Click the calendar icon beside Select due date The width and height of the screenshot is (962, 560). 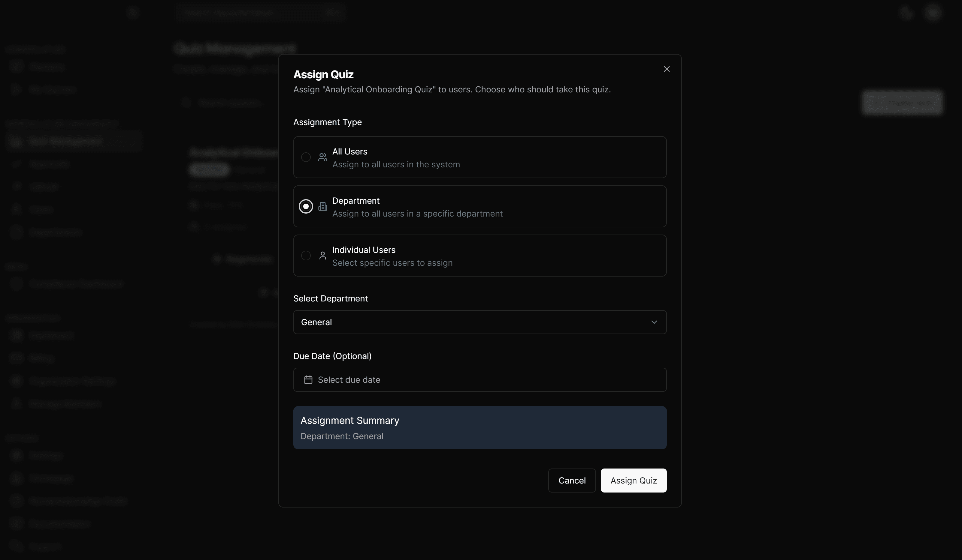point(308,379)
